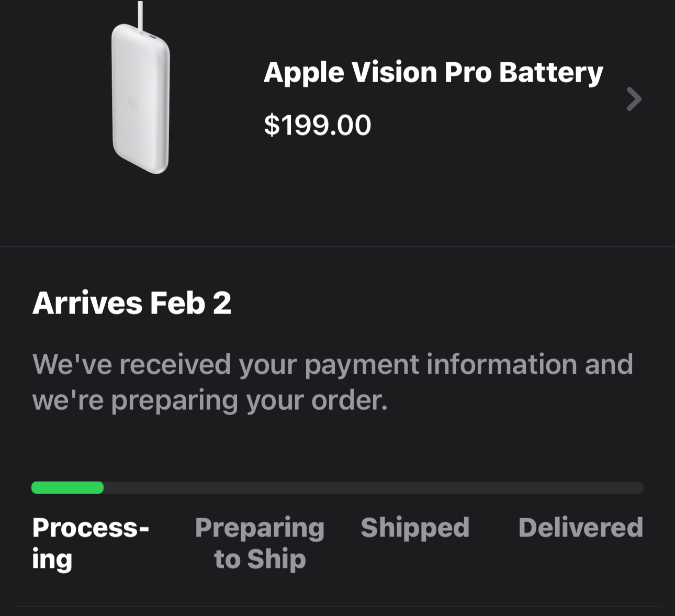Image resolution: width=675 pixels, height=616 pixels.
Task: Open product details via the right chevron
Action: (x=634, y=99)
